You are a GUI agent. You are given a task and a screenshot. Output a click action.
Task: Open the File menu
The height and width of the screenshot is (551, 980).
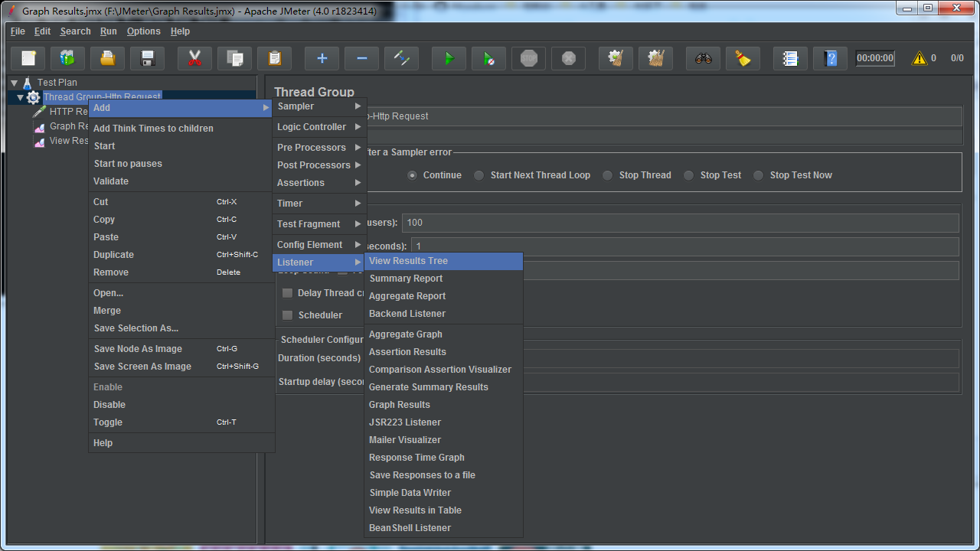coord(18,31)
